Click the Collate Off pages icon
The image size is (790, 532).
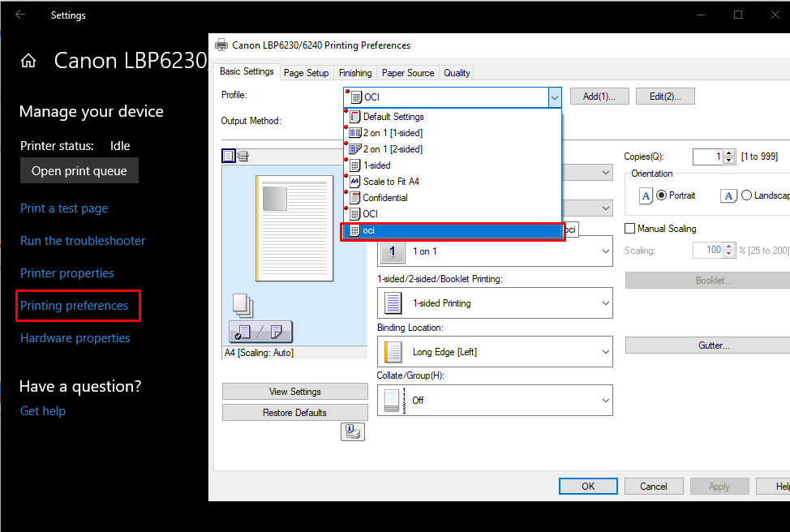point(395,401)
